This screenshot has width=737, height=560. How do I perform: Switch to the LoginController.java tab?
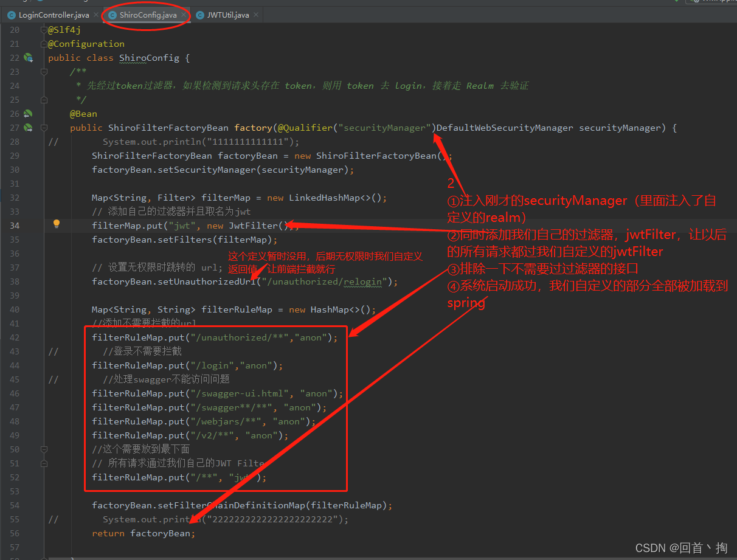(x=54, y=15)
